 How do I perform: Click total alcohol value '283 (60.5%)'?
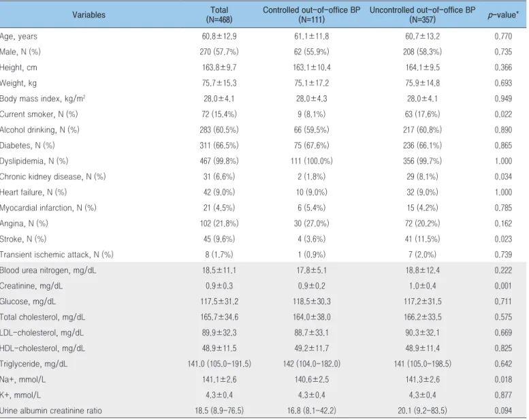(x=219, y=130)
